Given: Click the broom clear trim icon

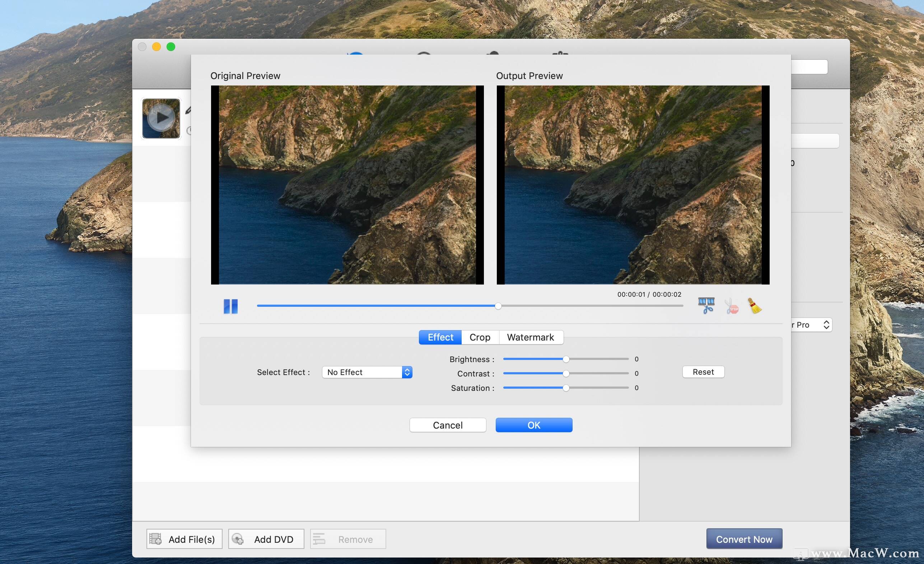Looking at the screenshot, I should click(x=755, y=306).
